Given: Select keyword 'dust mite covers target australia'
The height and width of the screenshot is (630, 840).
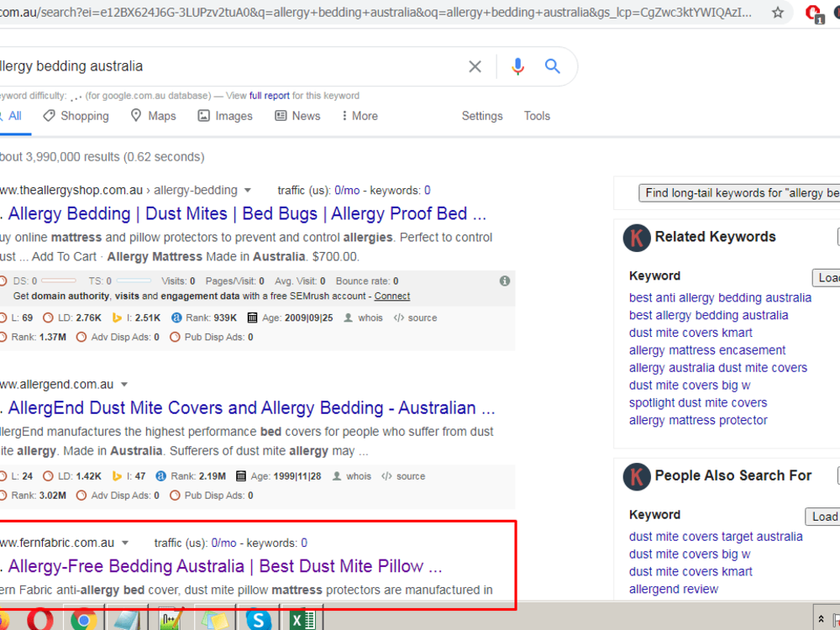Looking at the screenshot, I should (716, 537).
